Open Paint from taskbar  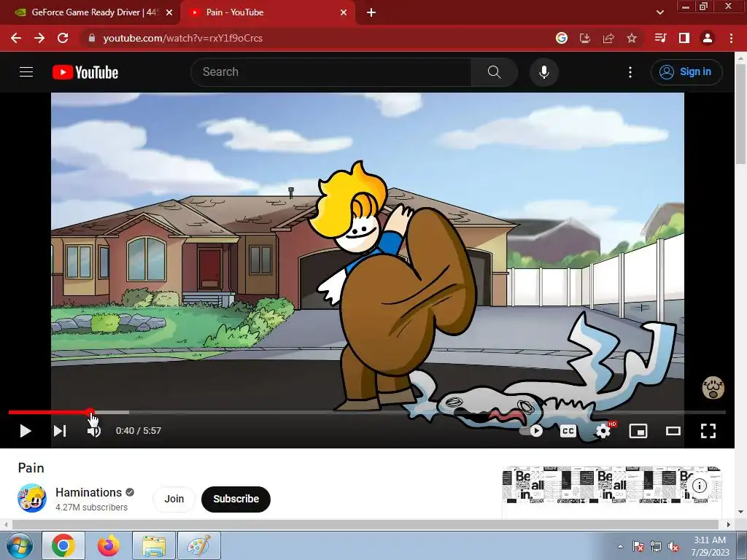199,545
